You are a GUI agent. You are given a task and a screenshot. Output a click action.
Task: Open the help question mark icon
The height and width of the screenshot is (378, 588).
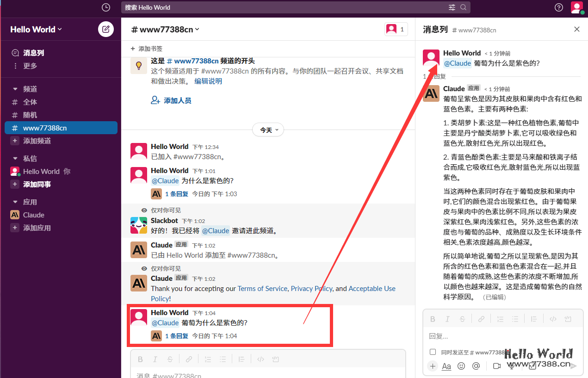tap(558, 7)
